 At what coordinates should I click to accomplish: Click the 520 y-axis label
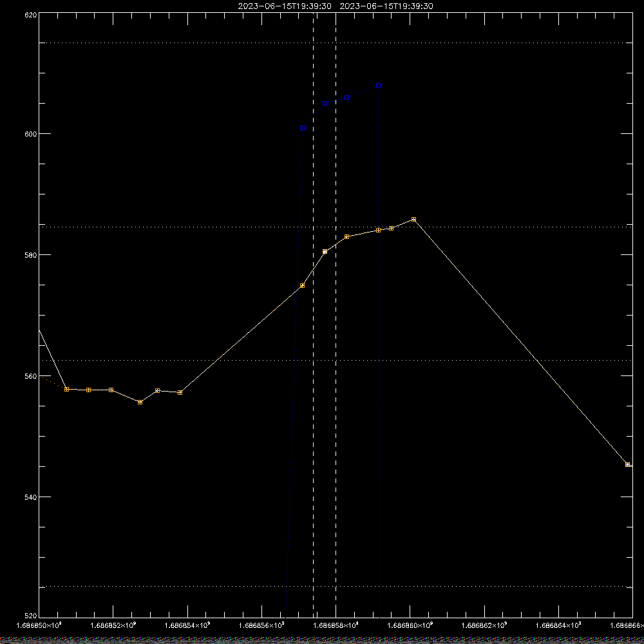pos(32,616)
